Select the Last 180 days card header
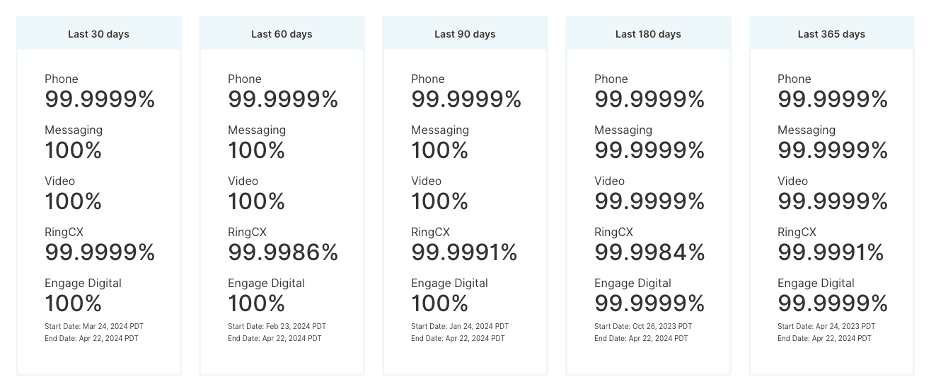This screenshot has height=392, width=936. click(x=648, y=34)
